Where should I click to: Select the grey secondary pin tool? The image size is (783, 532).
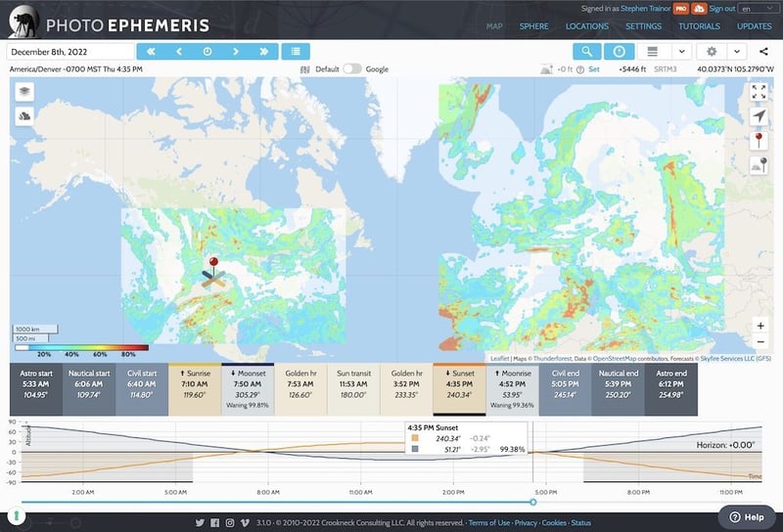760,165
